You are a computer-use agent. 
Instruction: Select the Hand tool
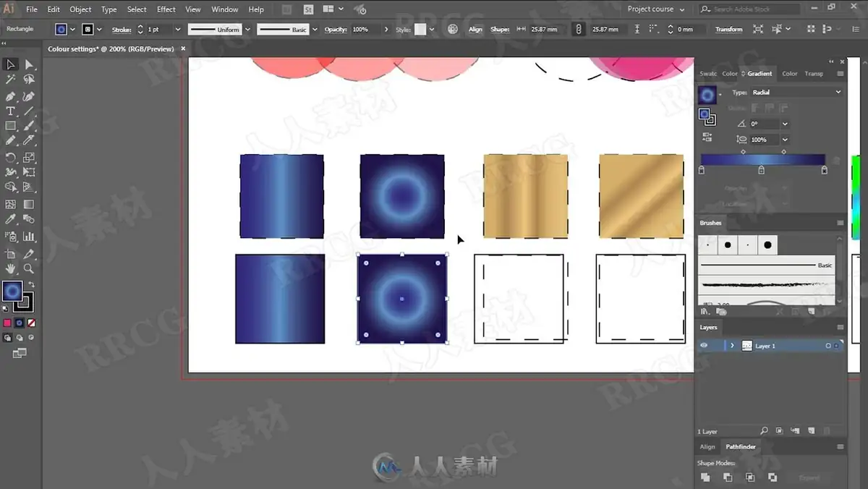point(11,268)
